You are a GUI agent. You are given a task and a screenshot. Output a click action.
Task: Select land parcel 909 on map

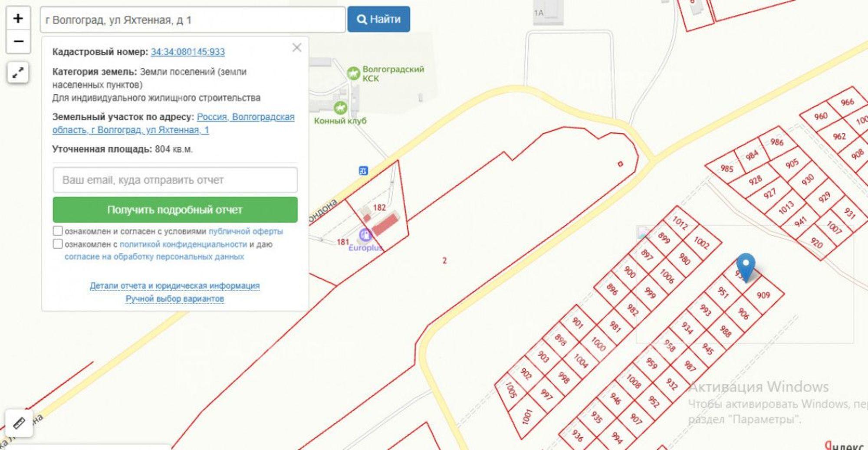pos(763,295)
